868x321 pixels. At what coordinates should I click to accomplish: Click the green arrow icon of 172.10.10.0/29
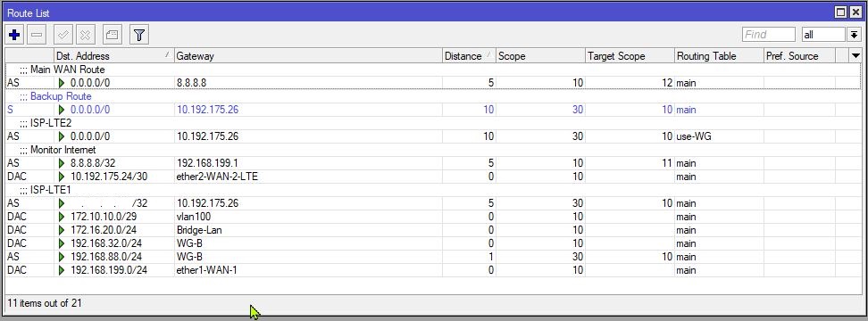(62, 217)
